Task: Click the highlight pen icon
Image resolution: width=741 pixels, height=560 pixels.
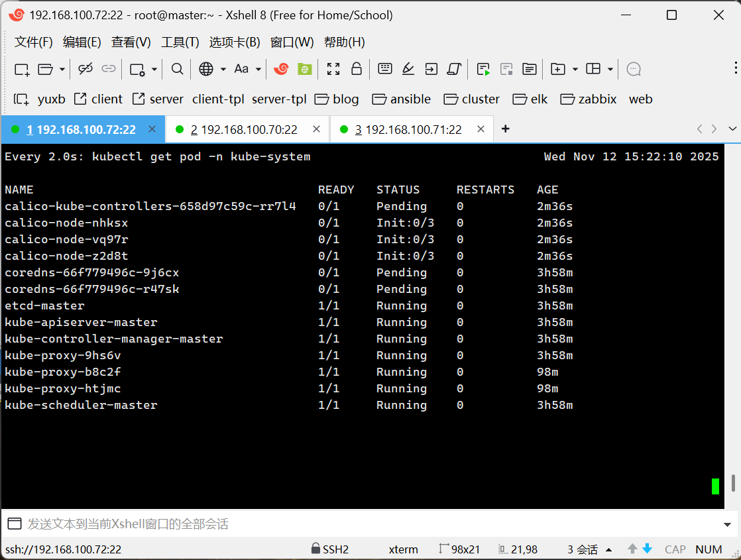Action: (408, 69)
